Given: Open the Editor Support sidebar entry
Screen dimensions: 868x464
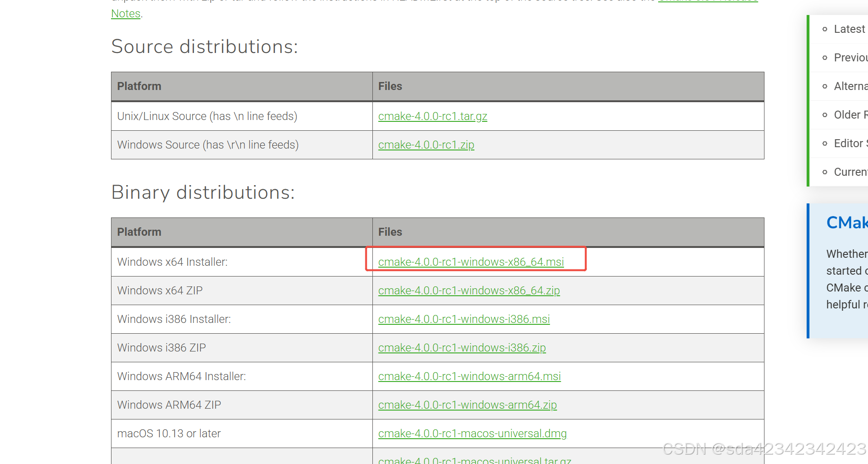Looking at the screenshot, I should (850, 143).
